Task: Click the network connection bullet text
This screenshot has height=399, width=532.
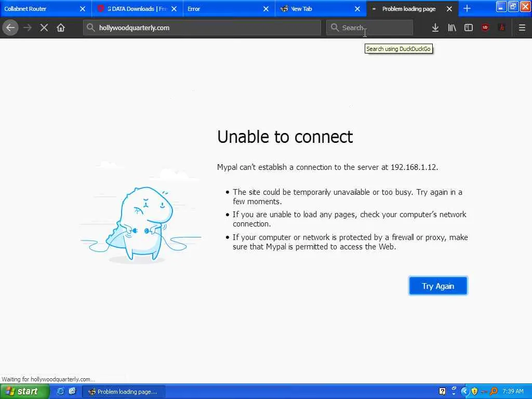Action: (350, 219)
